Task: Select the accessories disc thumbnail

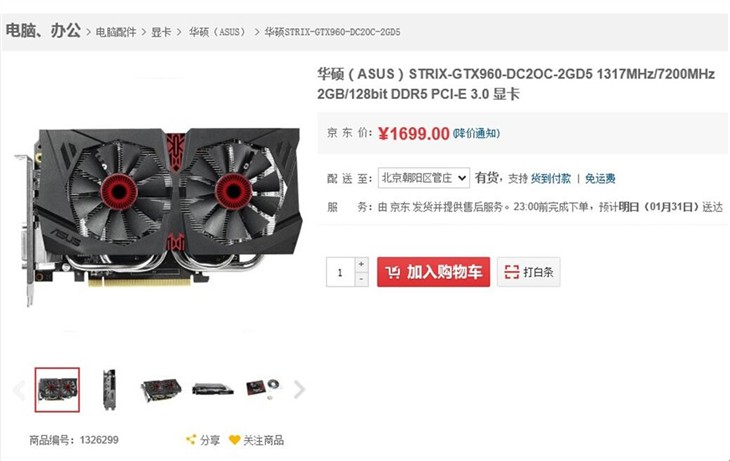Action: 264,390
